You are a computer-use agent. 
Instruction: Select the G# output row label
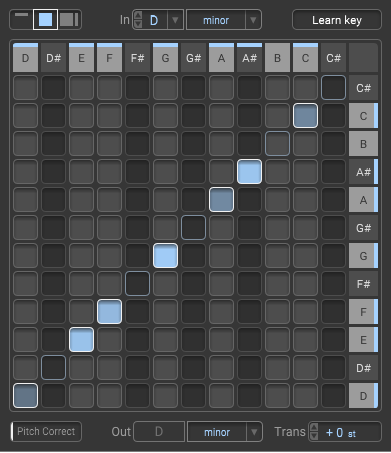click(x=363, y=228)
